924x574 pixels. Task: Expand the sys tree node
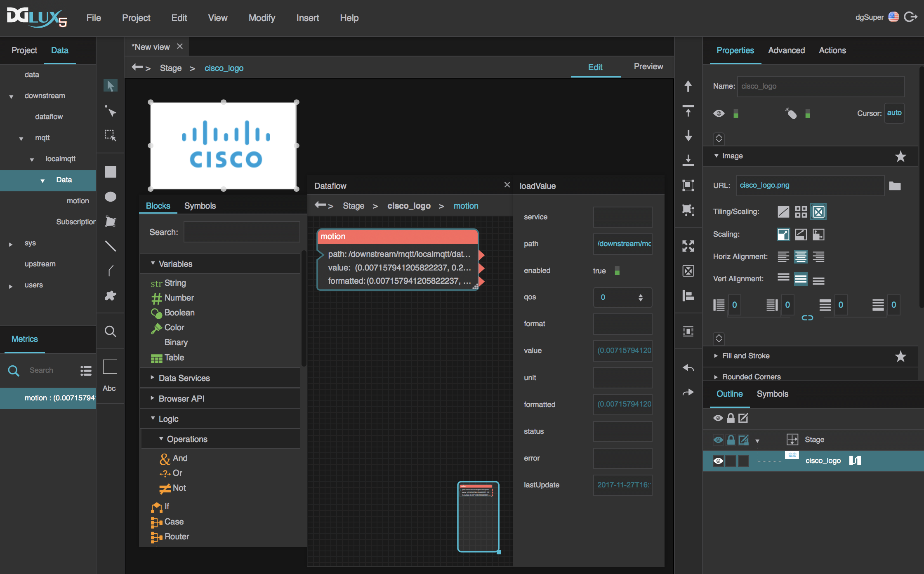click(x=11, y=244)
